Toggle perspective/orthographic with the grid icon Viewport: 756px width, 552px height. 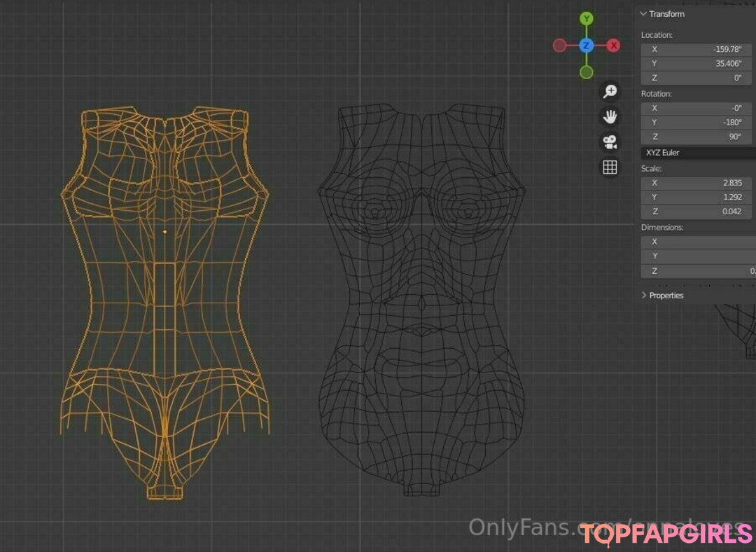pos(610,167)
